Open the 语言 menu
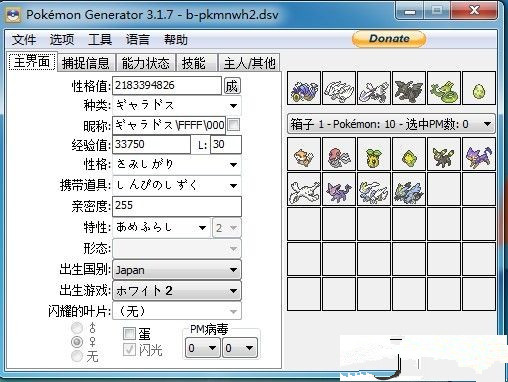The height and width of the screenshot is (382, 508). pyautogui.click(x=138, y=40)
